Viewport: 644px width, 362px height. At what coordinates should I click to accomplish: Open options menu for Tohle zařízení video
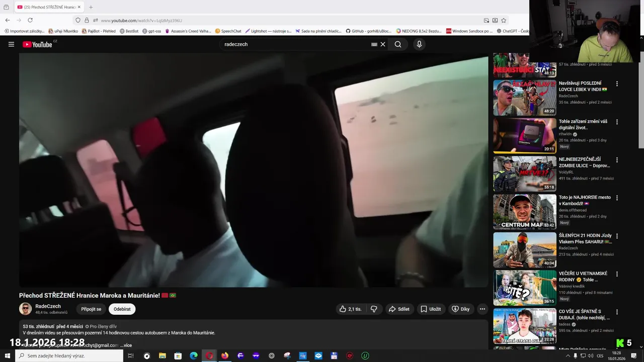(x=617, y=122)
